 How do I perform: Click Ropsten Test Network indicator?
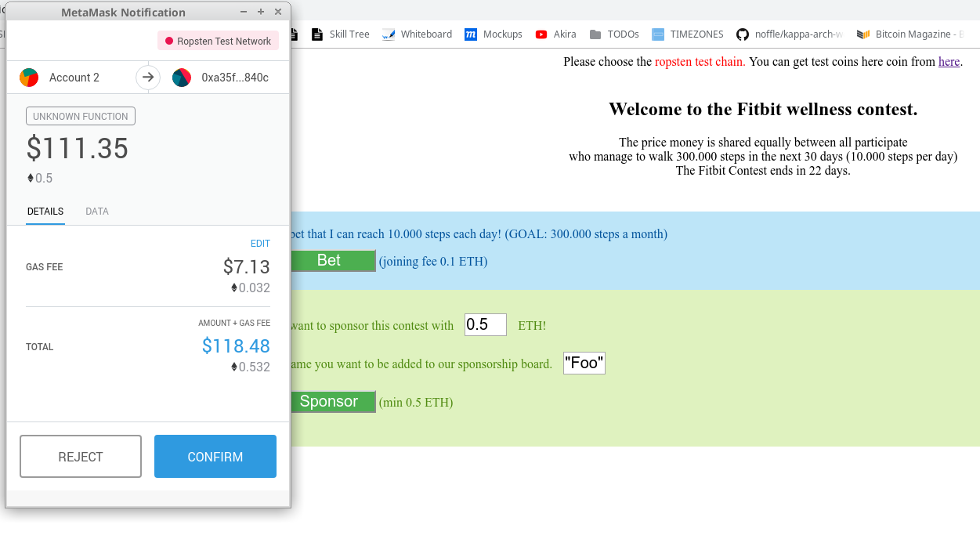tap(218, 41)
